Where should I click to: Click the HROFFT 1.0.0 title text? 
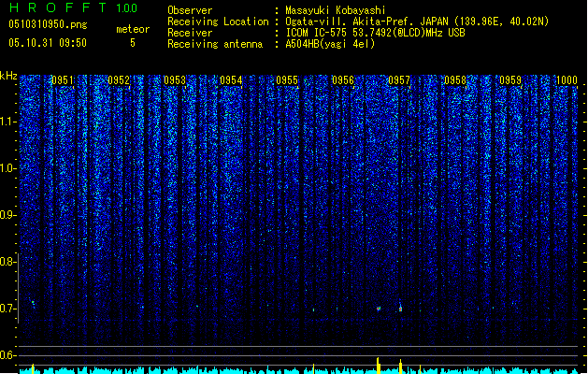74,7
